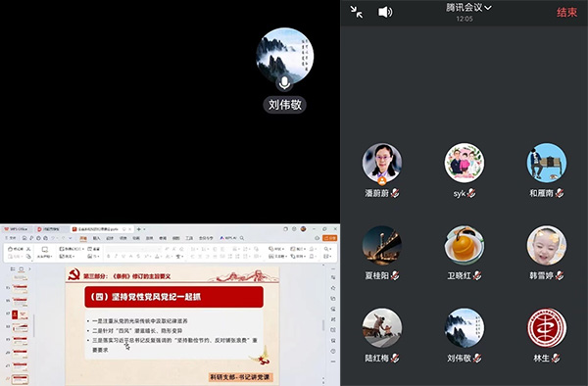Viewport: 588px width, 386px height.
Task: Collapse the slide thumbnail panel chevron
Action: [x=29, y=268]
